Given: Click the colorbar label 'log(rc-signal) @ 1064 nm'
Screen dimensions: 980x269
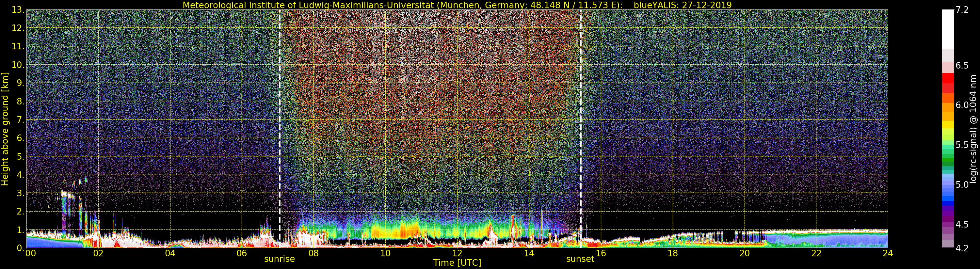Looking at the screenshot, I should coord(973,129).
